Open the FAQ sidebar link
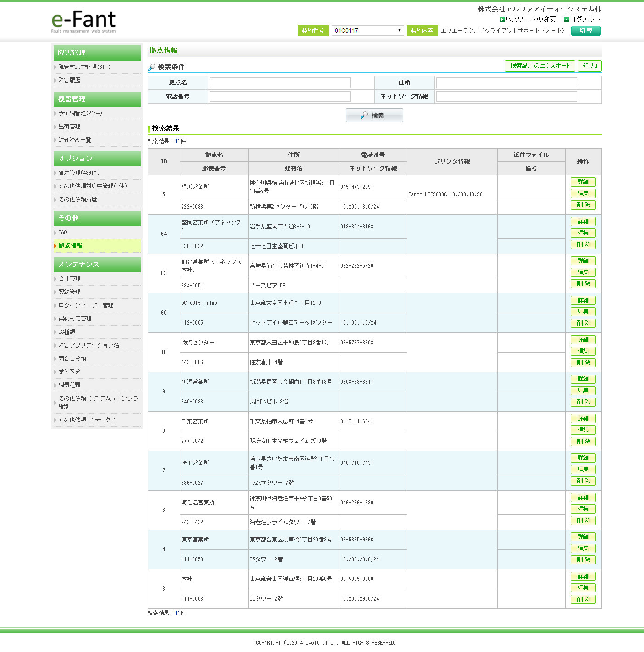This screenshot has width=644, height=652. click(x=63, y=232)
